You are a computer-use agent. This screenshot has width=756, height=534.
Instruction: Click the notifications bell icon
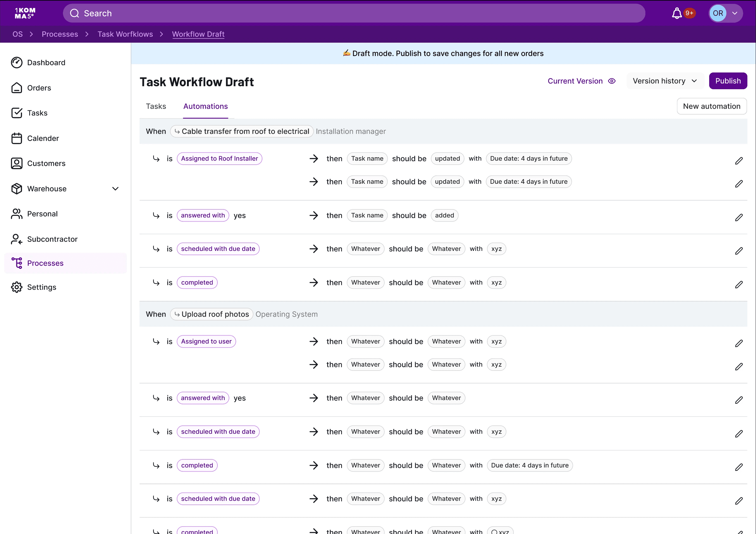click(677, 13)
